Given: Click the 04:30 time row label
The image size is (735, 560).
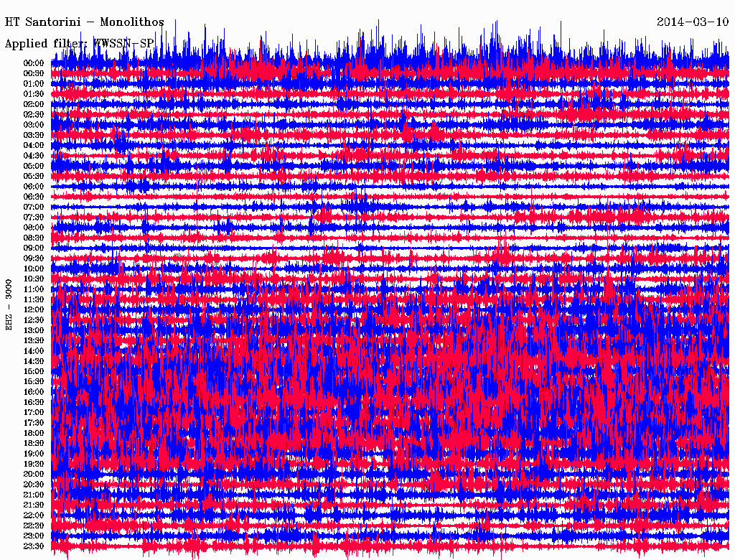Looking at the screenshot, I should click(34, 156).
